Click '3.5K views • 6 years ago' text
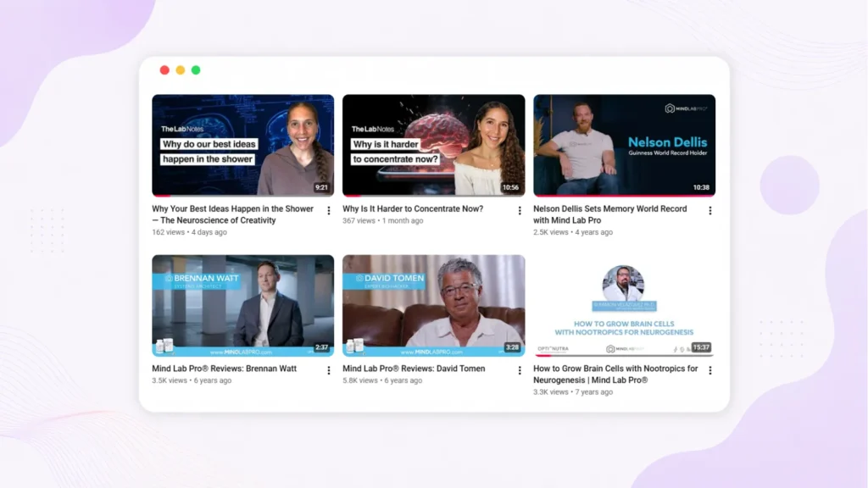This screenshot has height=488, width=868. click(192, 380)
